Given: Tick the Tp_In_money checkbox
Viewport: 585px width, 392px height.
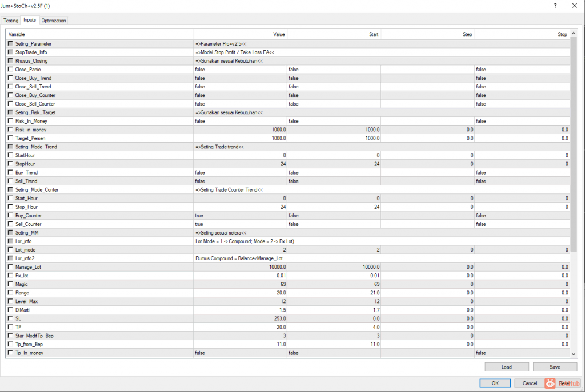Looking at the screenshot, I should [10, 353].
